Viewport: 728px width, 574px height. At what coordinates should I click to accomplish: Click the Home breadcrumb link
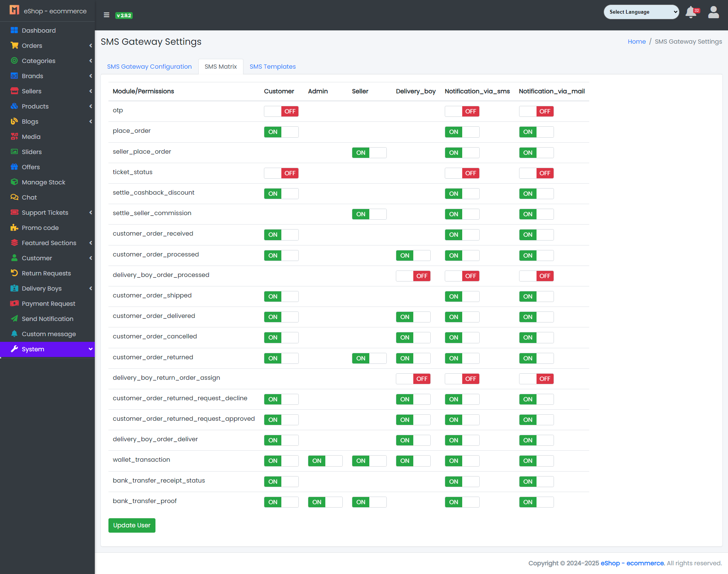tap(636, 42)
